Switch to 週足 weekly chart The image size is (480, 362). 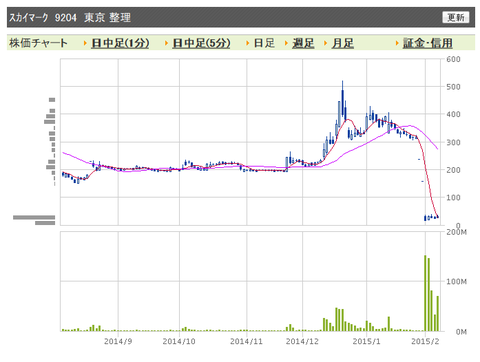tap(303, 43)
